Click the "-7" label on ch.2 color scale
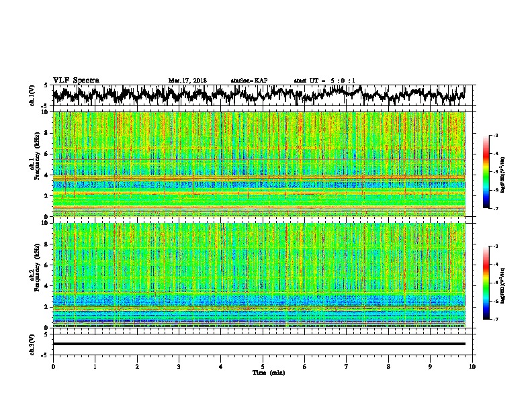This screenshot has height=411, width=532. pyautogui.click(x=495, y=319)
